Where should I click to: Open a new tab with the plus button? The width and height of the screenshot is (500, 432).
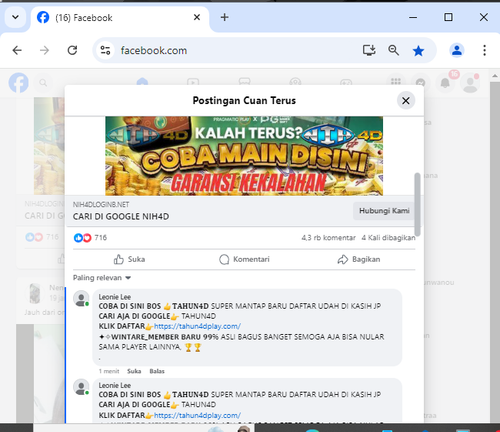(x=225, y=17)
